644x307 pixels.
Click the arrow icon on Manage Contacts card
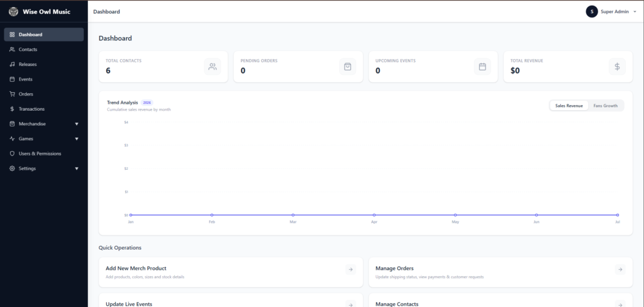tap(620, 304)
